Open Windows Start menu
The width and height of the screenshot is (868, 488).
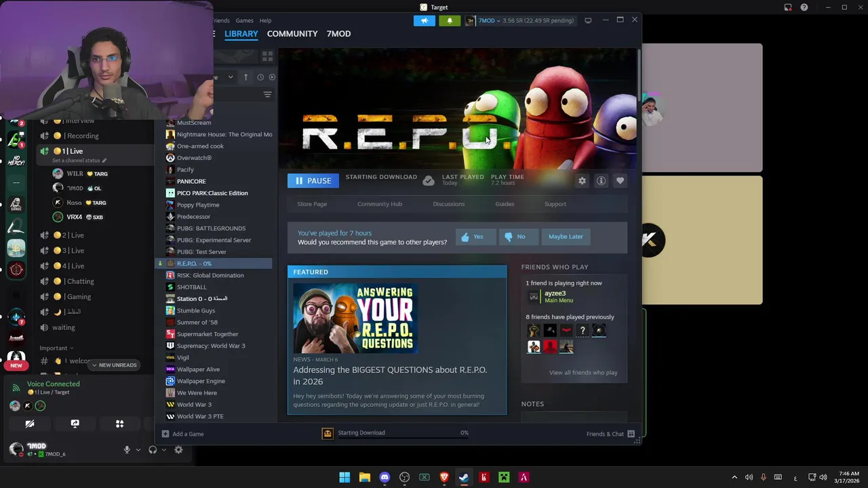344,477
